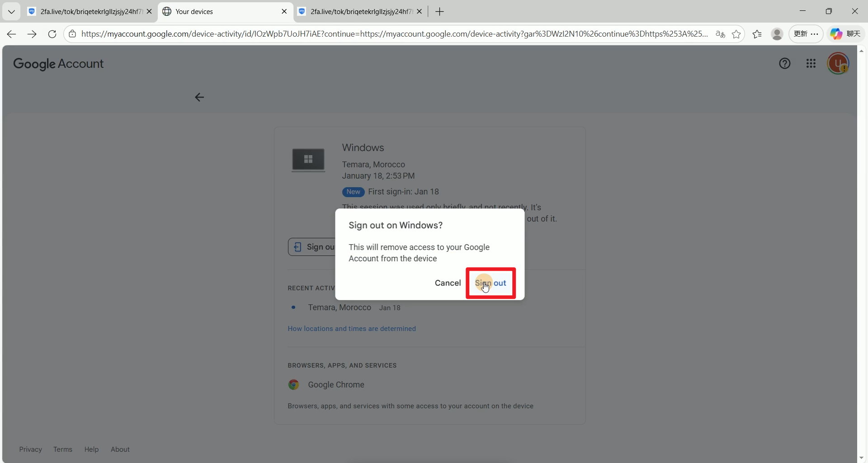868x463 pixels.
Task: Open the translate page icon
Action: (720, 34)
